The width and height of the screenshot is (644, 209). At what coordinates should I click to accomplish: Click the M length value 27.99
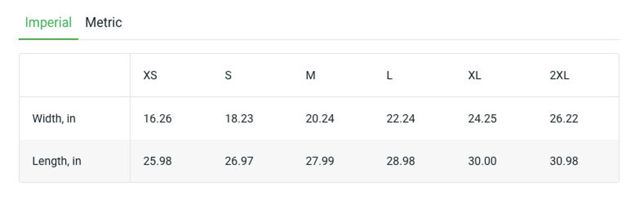point(320,161)
